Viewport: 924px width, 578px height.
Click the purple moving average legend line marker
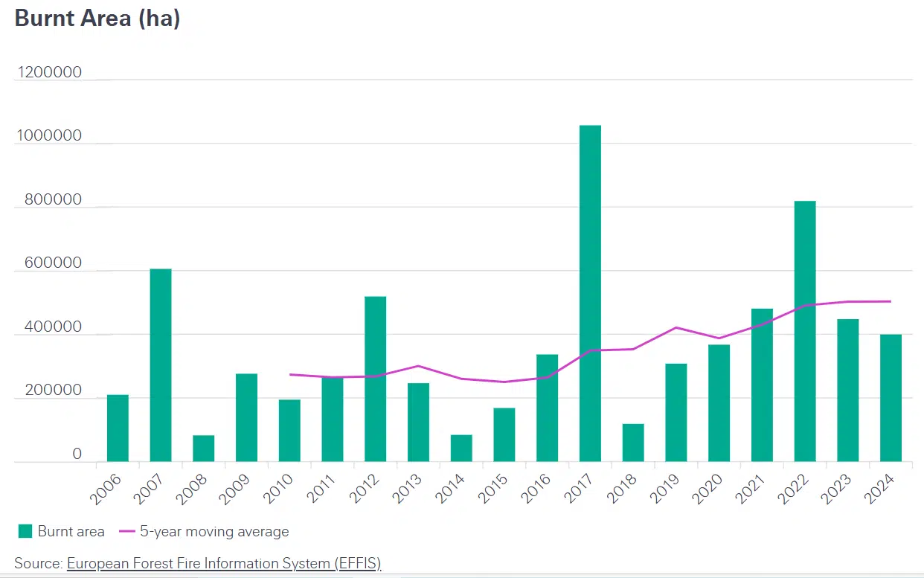[126, 531]
